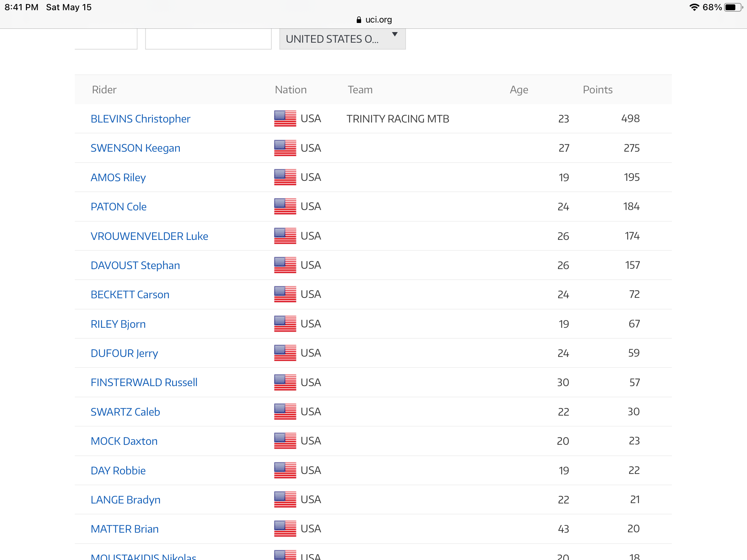Click the USA flag beside SWARTZ Caleb
The image size is (747, 560).
[x=285, y=412]
